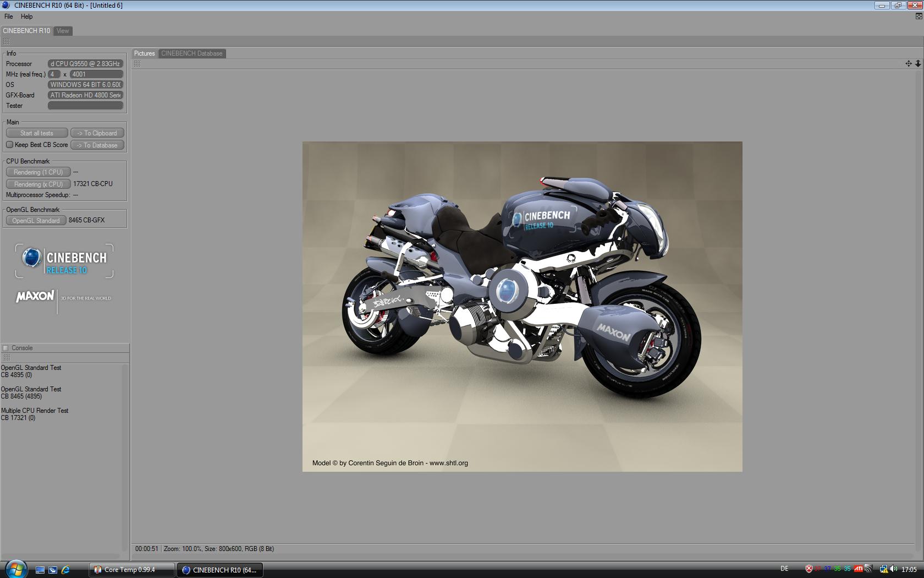Click the console line CB 17321 (0)
Image resolution: width=924 pixels, height=578 pixels.
point(18,418)
